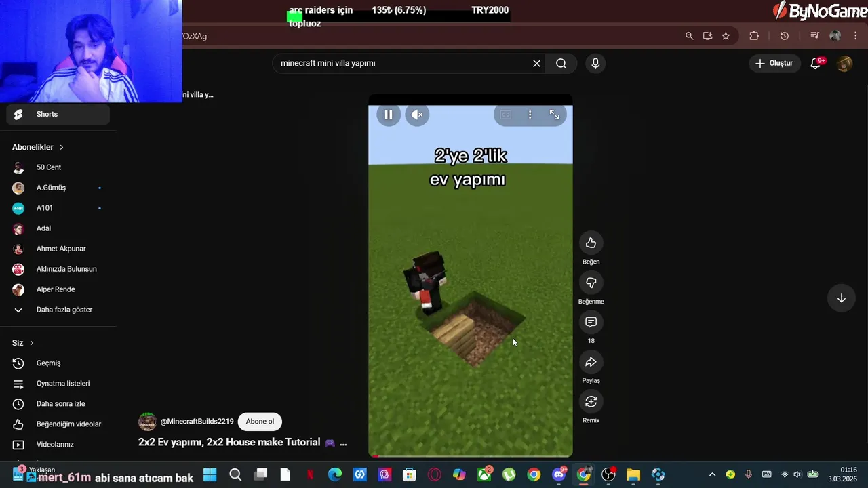Bookmark the page with the star icon
868x488 pixels.
pos(726,36)
